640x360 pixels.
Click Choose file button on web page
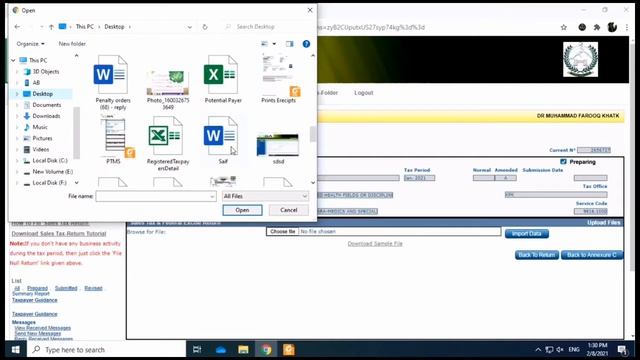point(282,231)
